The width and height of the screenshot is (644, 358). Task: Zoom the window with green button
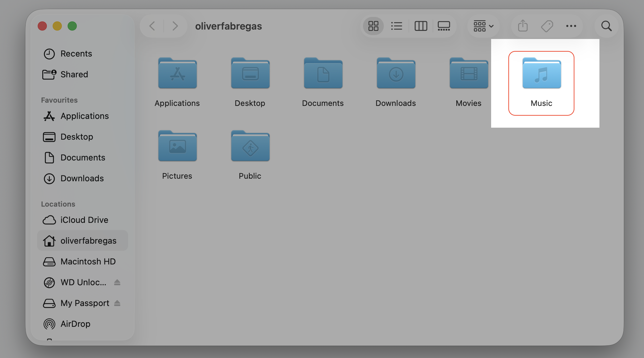(x=72, y=26)
